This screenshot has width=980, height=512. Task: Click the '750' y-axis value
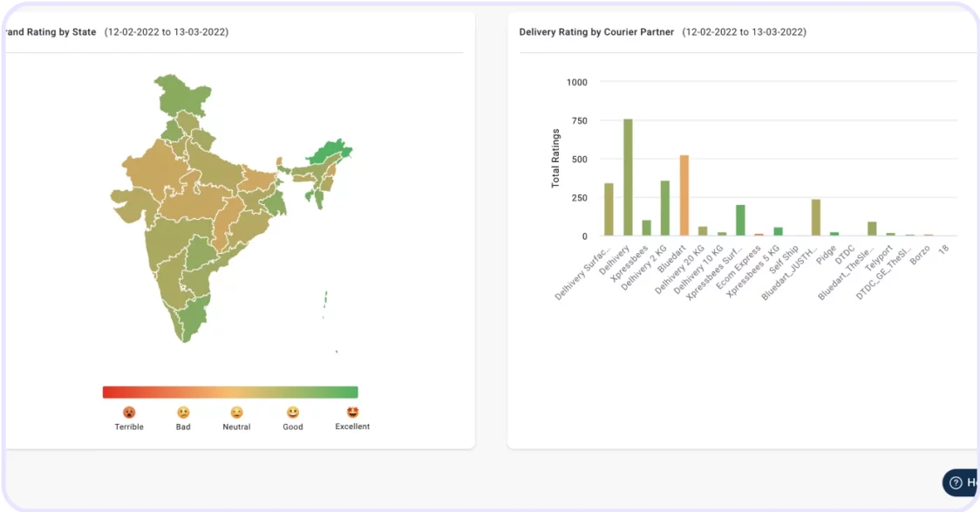pos(580,120)
